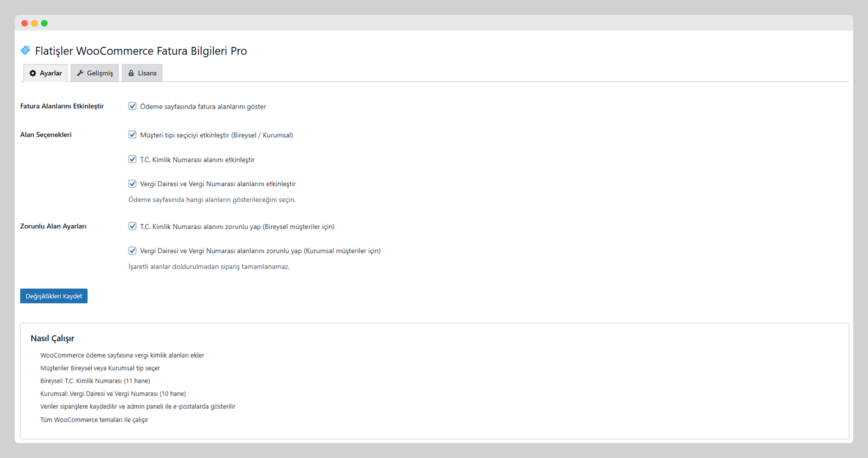This screenshot has width=868, height=458.
Task: Disable 'T.C. Kimlik Numarası alanını etkinleştir' checkbox
Action: pyautogui.click(x=132, y=160)
